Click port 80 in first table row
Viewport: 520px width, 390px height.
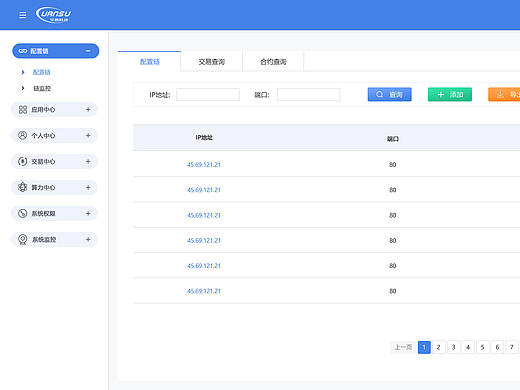(393, 164)
